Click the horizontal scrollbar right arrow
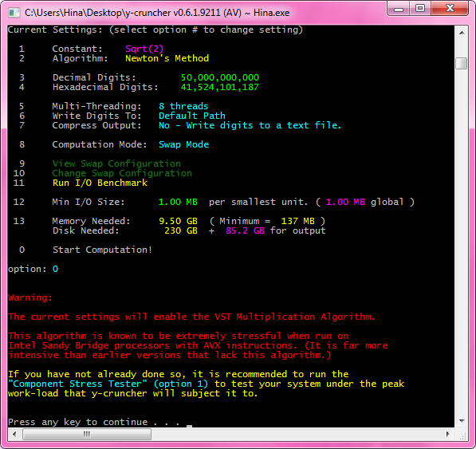The height and width of the screenshot is (449, 476). (448, 434)
